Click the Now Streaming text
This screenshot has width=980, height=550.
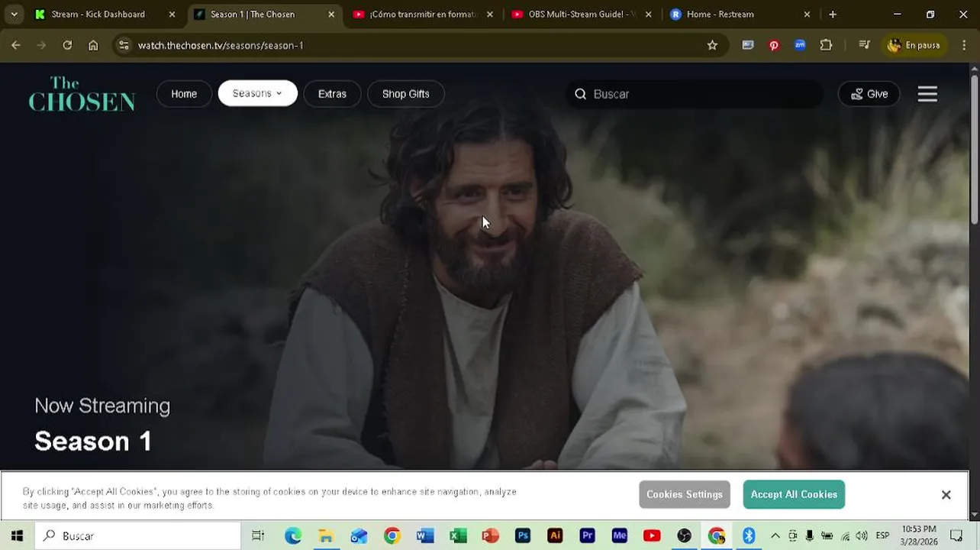tap(102, 406)
